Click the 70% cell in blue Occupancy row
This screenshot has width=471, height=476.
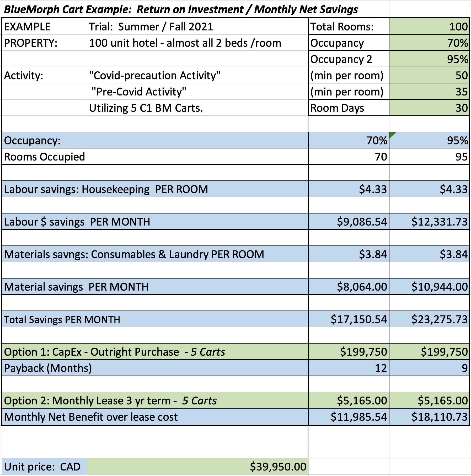click(349, 140)
